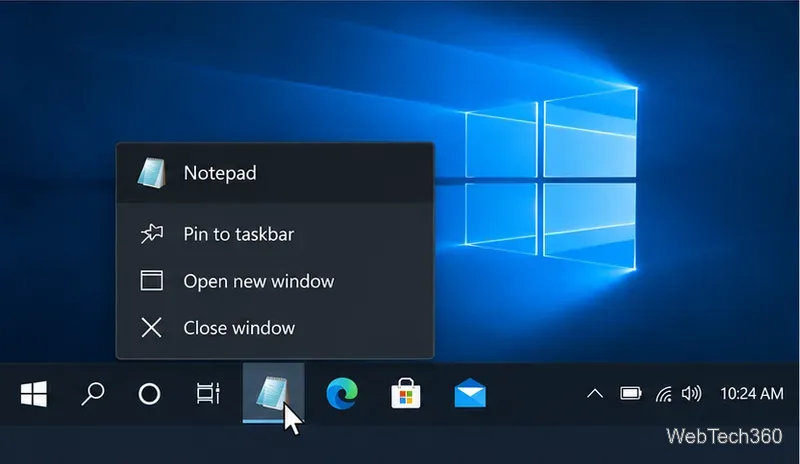Select Close window option

click(276, 328)
